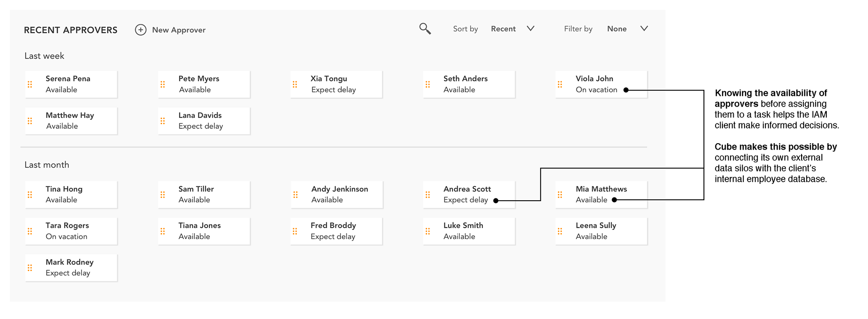Image resolution: width=868 pixels, height=319 pixels.
Task: Select the Recent sort value
Action: 503,29
